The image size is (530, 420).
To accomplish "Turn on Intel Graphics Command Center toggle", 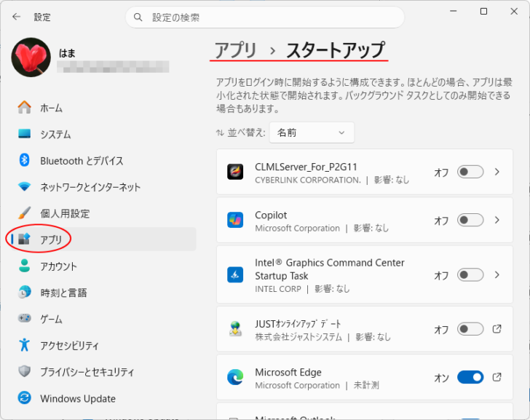I will (x=470, y=274).
